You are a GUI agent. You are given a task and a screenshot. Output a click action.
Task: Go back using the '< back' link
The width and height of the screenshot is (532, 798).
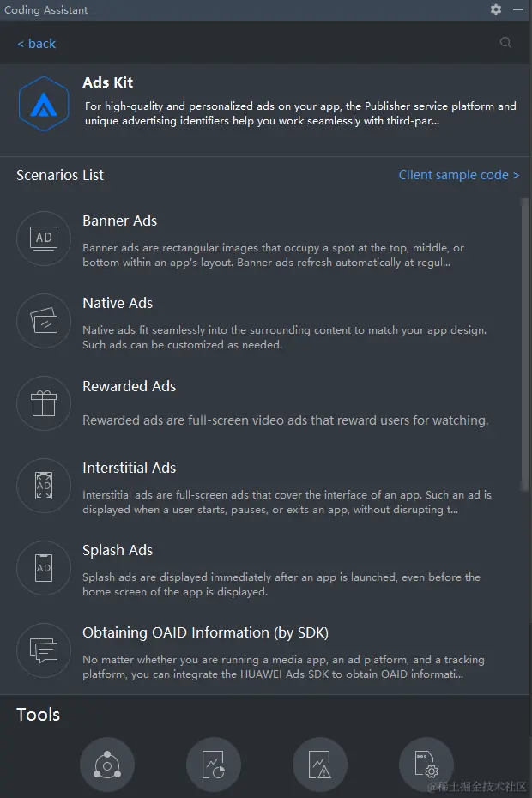point(37,44)
